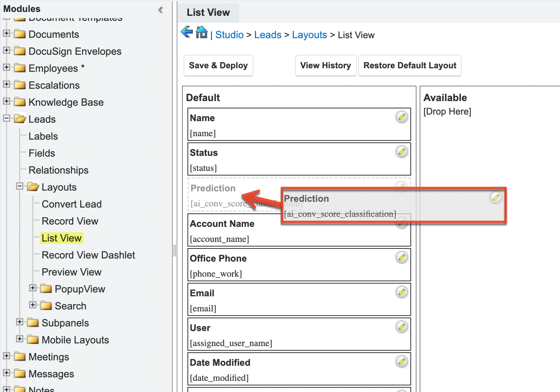Edit the Office Phone field properties

[x=401, y=257]
